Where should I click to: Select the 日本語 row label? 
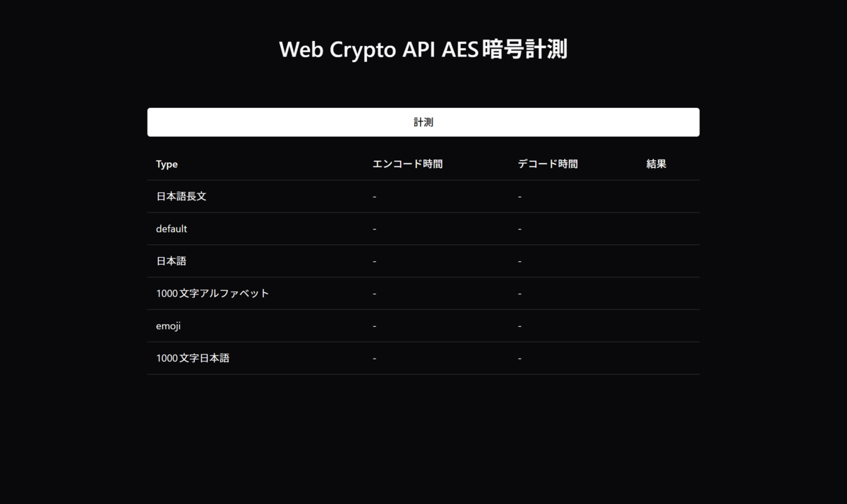coord(172,261)
